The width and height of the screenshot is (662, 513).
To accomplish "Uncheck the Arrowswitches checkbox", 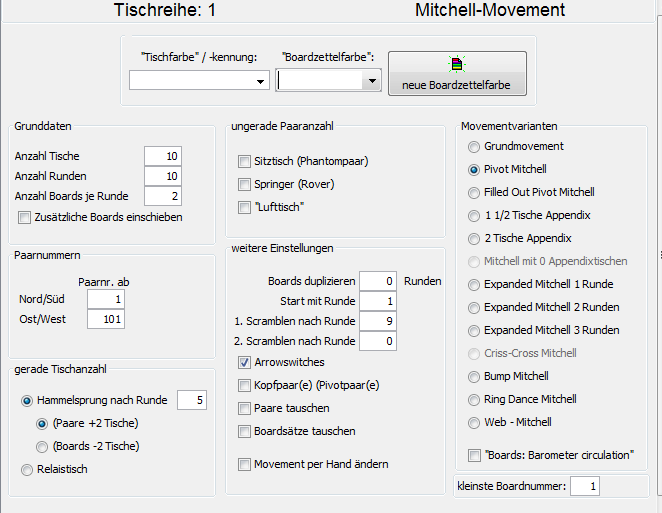I will click(x=244, y=362).
